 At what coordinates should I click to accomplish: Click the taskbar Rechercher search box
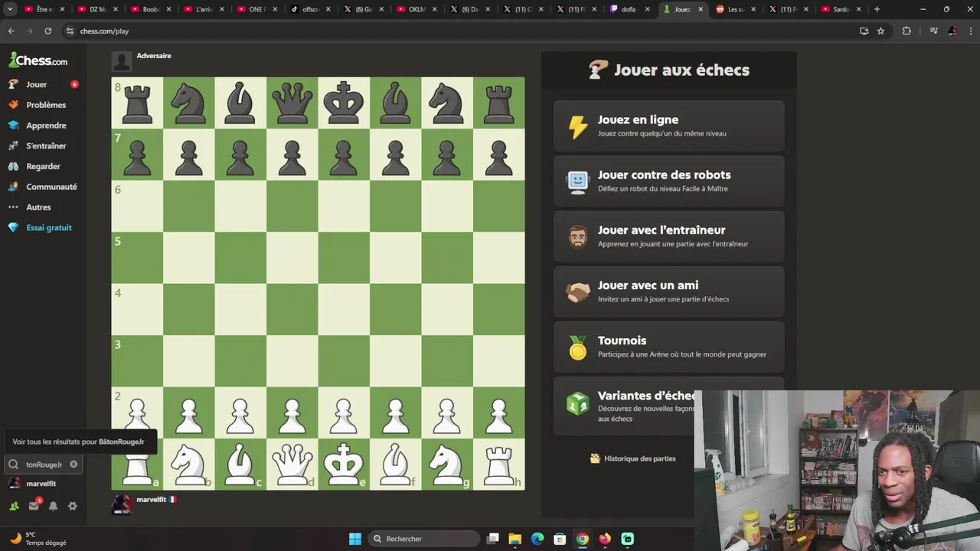tap(423, 539)
